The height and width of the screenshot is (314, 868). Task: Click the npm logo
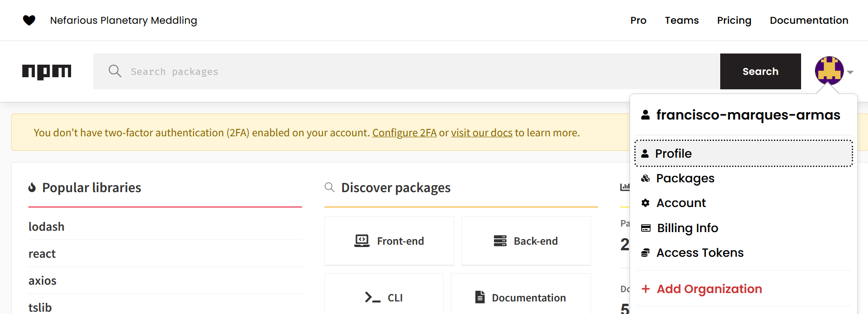pyautogui.click(x=47, y=71)
